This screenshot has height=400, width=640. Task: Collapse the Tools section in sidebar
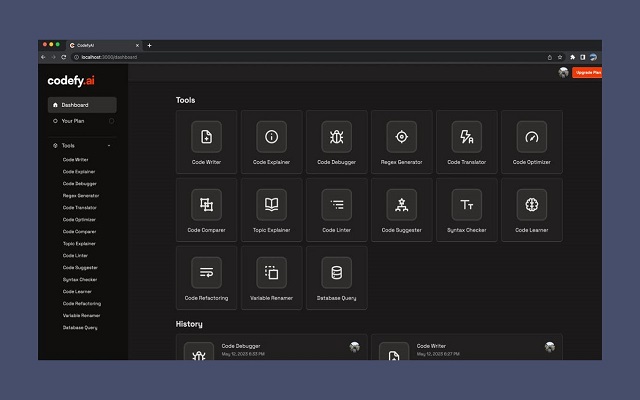pos(109,146)
